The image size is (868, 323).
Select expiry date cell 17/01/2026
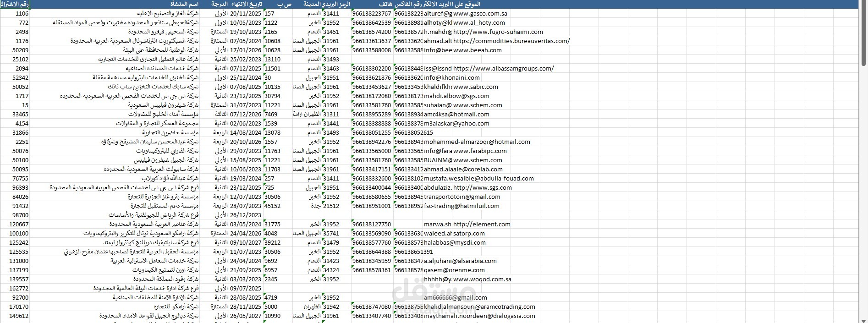[x=246, y=50]
